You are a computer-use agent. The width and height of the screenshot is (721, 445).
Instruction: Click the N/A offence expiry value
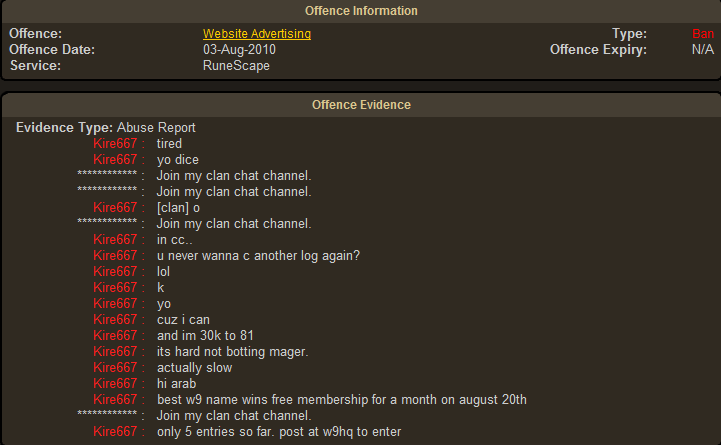point(702,50)
